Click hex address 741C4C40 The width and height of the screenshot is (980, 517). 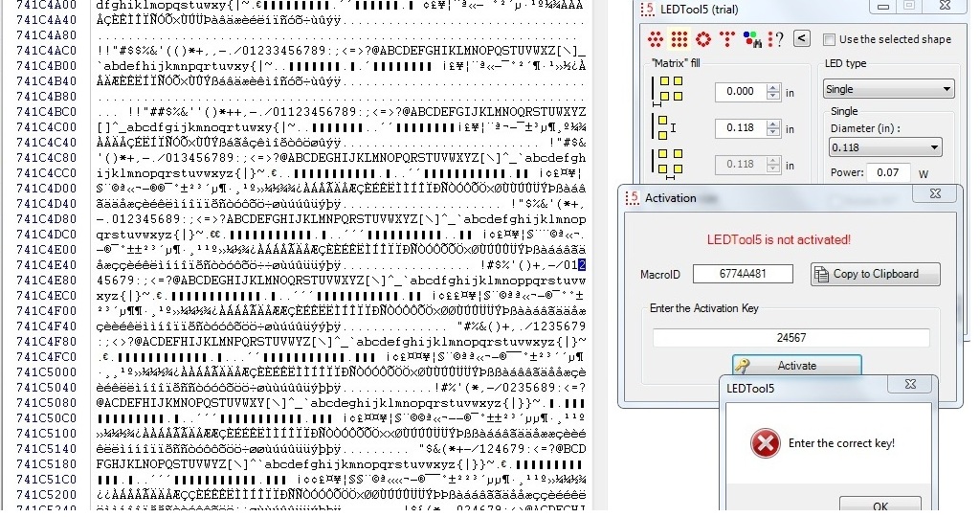point(47,143)
